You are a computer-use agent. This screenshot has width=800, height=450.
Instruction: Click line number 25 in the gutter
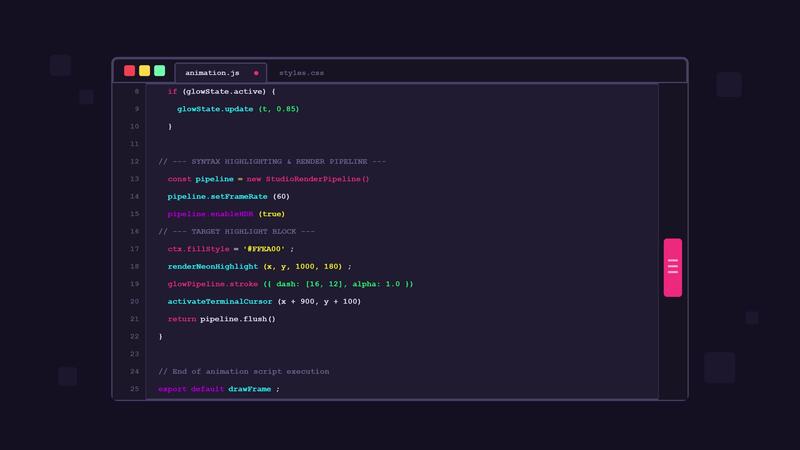pyautogui.click(x=134, y=389)
